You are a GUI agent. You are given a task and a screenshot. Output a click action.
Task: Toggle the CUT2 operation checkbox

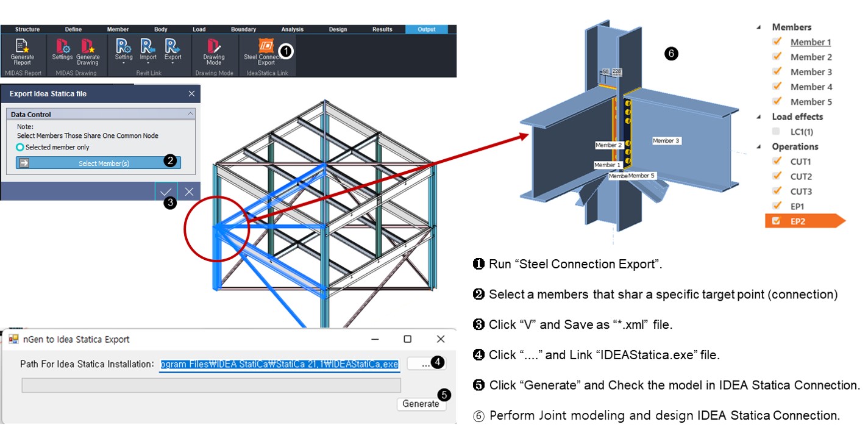click(x=777, y=176)
